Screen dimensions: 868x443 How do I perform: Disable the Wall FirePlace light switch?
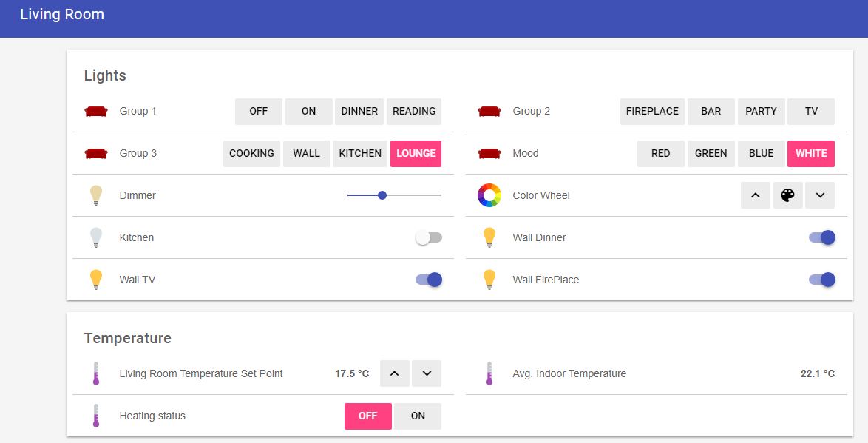coord(821,280)
